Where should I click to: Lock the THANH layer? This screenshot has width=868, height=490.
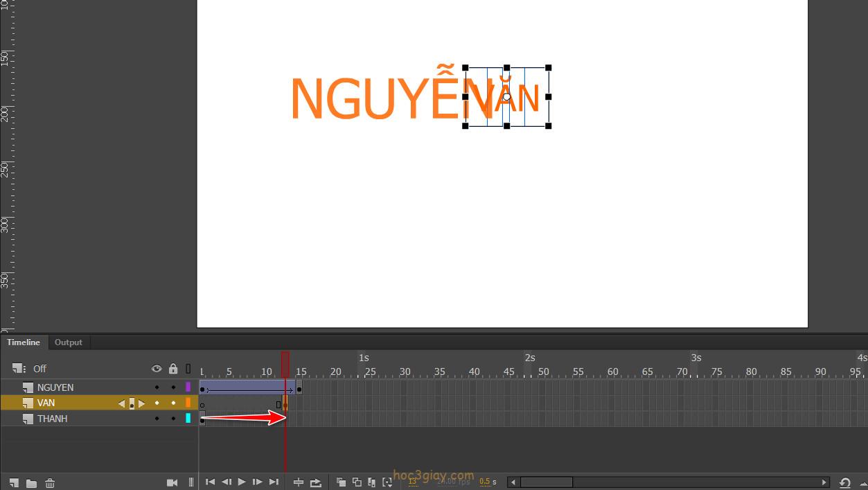(173, 419)
